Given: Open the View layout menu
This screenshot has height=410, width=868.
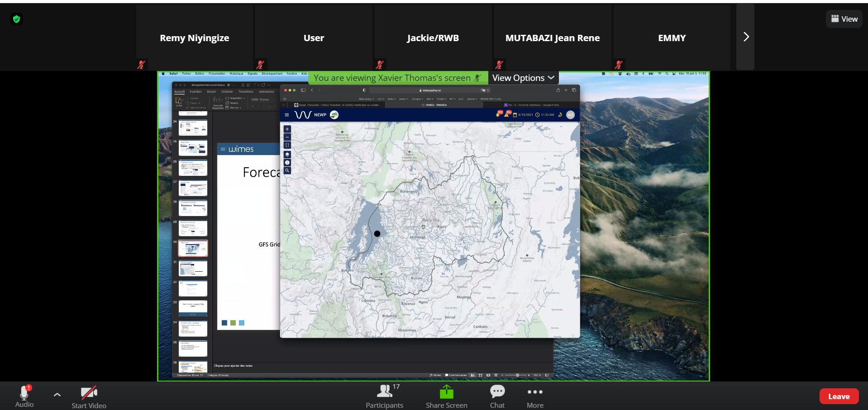Looking at the screenshot, I should (x=844, y=19).
